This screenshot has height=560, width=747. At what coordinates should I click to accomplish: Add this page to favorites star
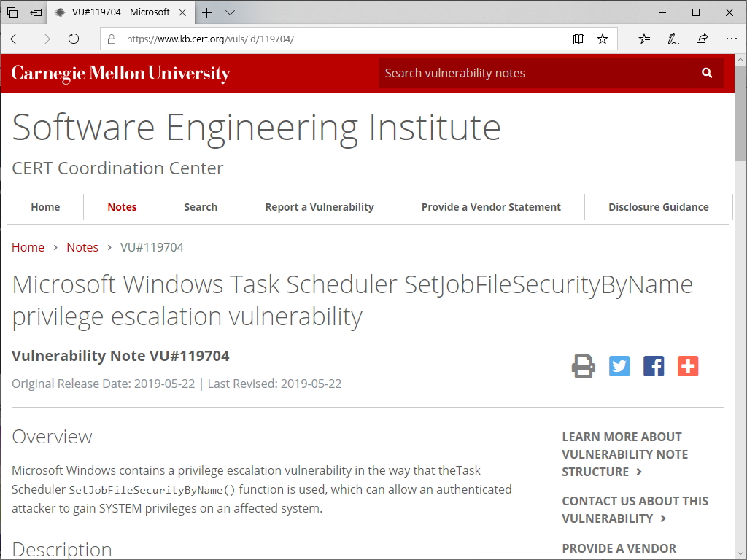click(x=603, y=39)
